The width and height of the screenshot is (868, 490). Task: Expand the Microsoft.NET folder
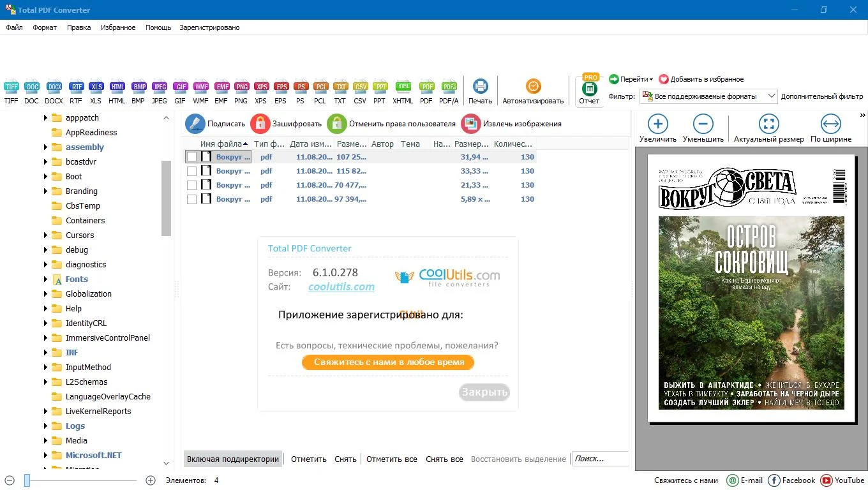point(45,456)
